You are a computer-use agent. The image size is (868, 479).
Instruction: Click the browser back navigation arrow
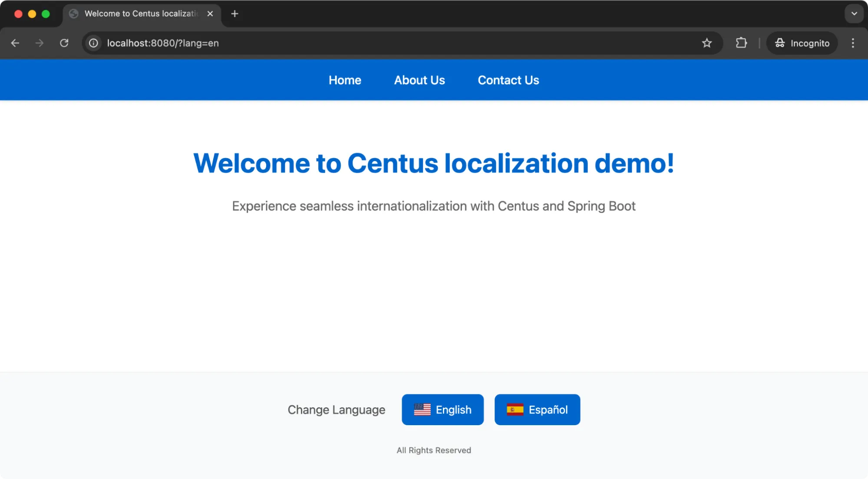[x=15, y=43]
